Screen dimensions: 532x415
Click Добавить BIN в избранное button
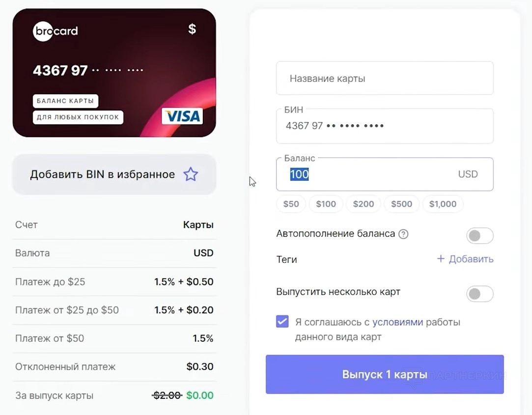[114, 174]
